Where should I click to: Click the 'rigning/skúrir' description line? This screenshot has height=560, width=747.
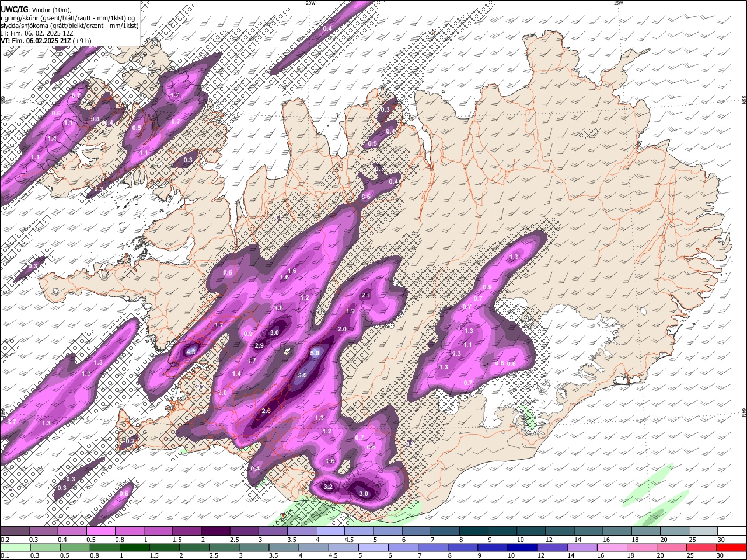click(x=69, y=17)
